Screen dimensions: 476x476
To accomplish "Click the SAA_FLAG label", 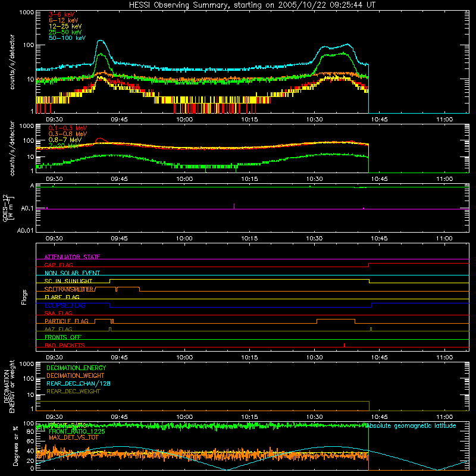I will click(58, 313).
